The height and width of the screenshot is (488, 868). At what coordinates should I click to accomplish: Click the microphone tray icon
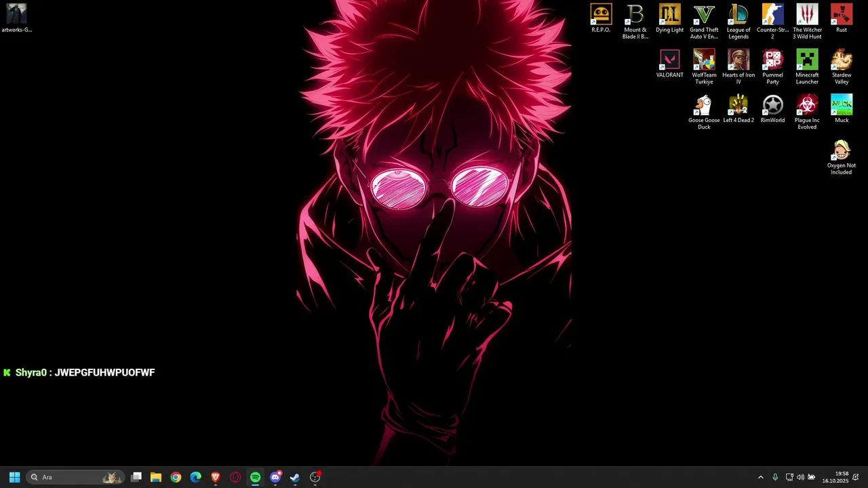775,477
